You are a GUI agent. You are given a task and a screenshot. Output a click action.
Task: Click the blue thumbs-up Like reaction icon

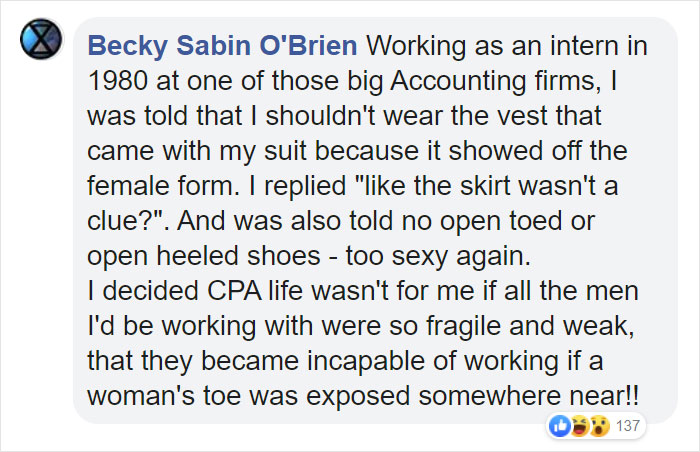pyautogui.click(x=559, y=428)
